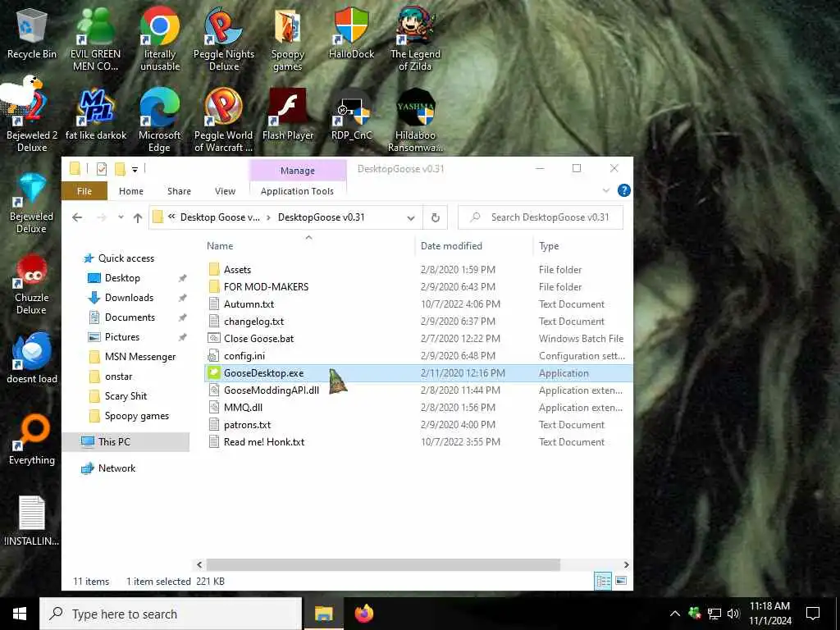Screen dimensions: 840x630
Task: Open the Recycle Bin desktop icon
Action: 32,33
